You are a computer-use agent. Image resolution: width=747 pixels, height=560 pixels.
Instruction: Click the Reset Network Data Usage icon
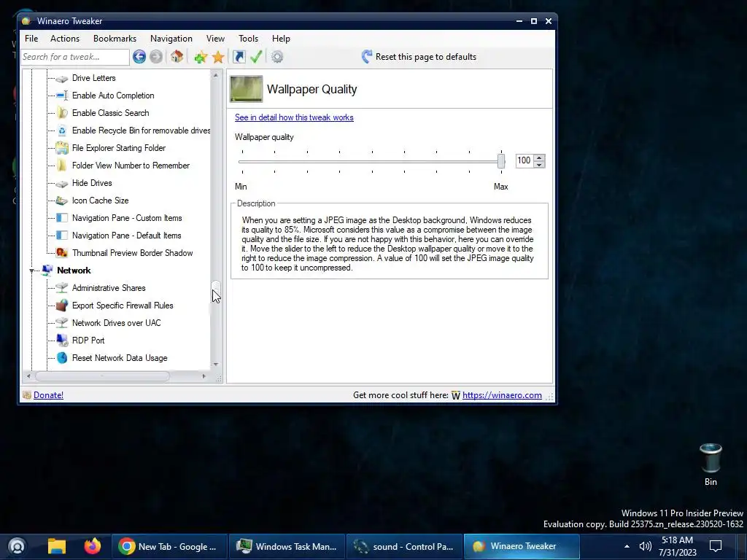pyautogui.click(x=62, y=357)
